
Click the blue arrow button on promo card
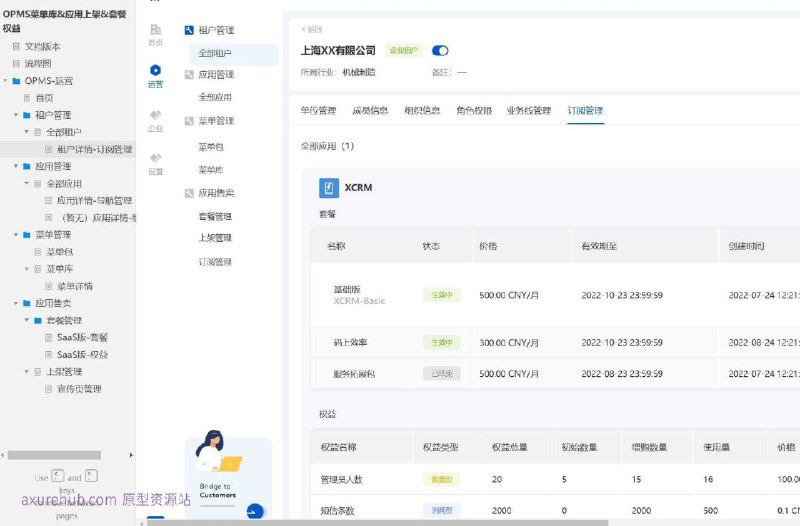click(x=255, y=511)
